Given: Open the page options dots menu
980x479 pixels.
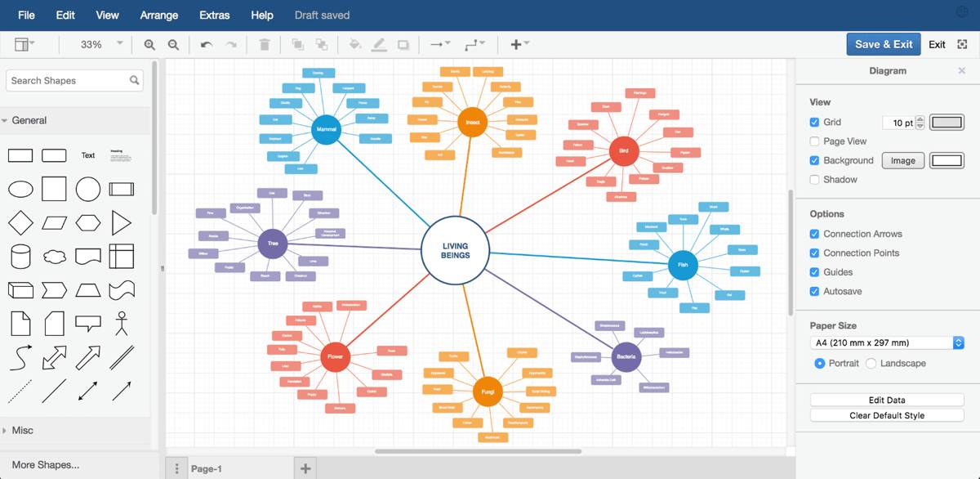Looking at the screenshot, I should [176, 468].
